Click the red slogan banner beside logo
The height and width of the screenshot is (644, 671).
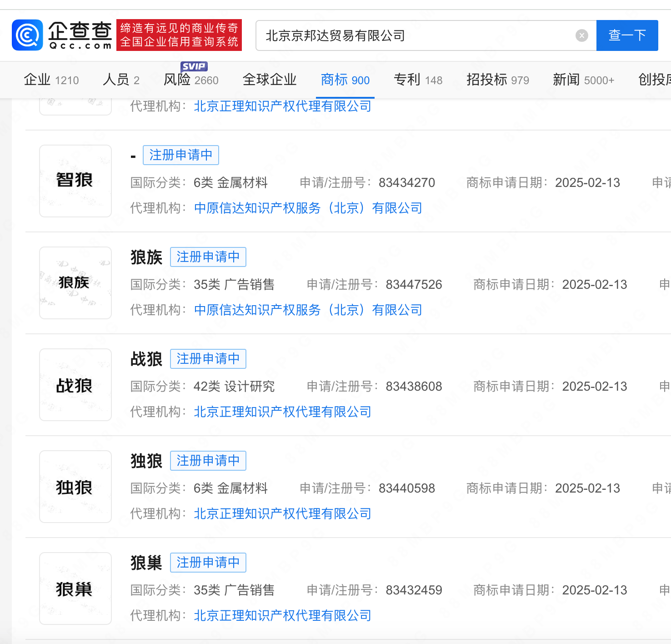pyautogui.click(x=179, y=35)
